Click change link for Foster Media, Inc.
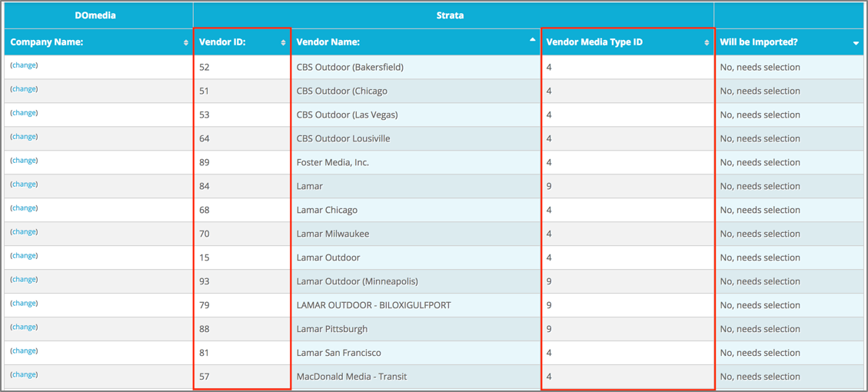Viewport: 868px width, 392px height. (25, 161)
